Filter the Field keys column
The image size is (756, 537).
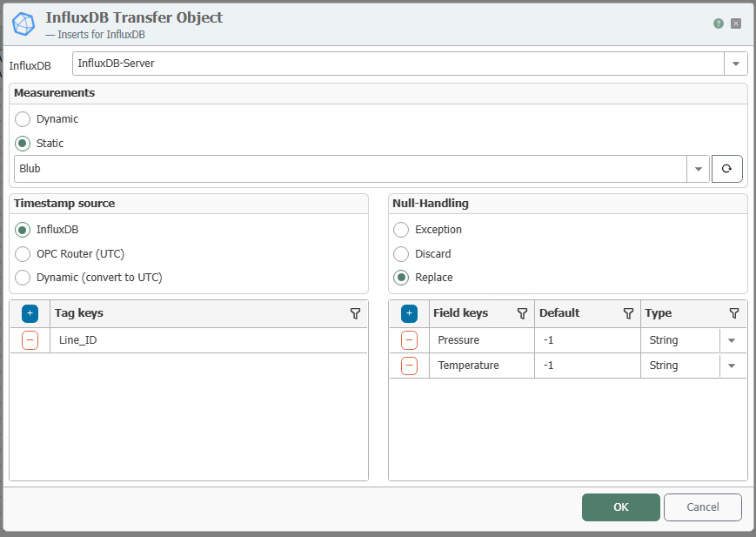[522, 313]
